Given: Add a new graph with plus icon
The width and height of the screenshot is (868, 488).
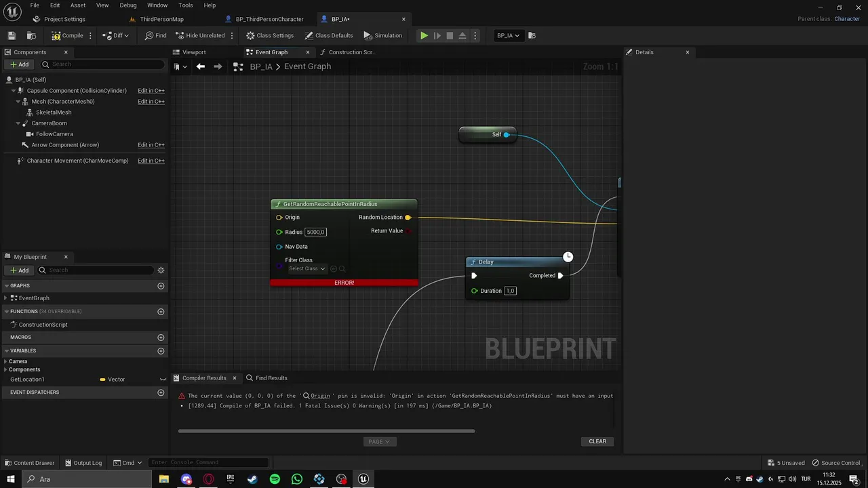Looking at the screenshot, I should pos(161,286).
